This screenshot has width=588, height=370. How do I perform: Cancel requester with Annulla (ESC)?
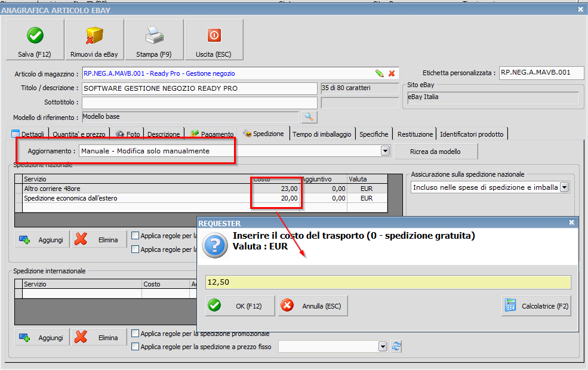pyautogui.click(x=313, y=306)
